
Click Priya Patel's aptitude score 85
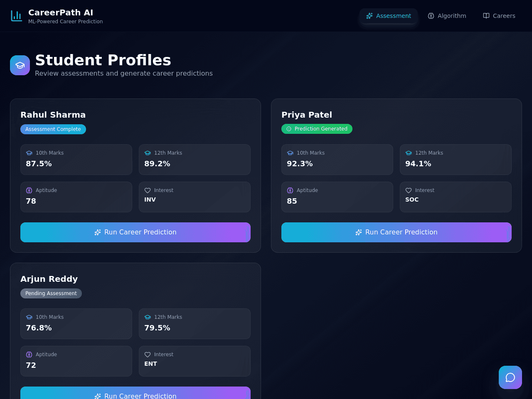pyautogui.click(x=292, y=201)
